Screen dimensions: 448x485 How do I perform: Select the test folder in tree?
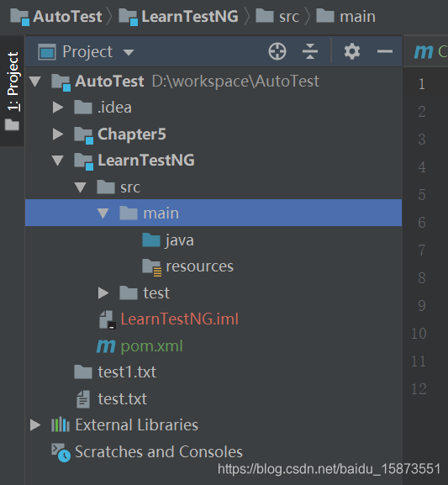pos(213,293)
